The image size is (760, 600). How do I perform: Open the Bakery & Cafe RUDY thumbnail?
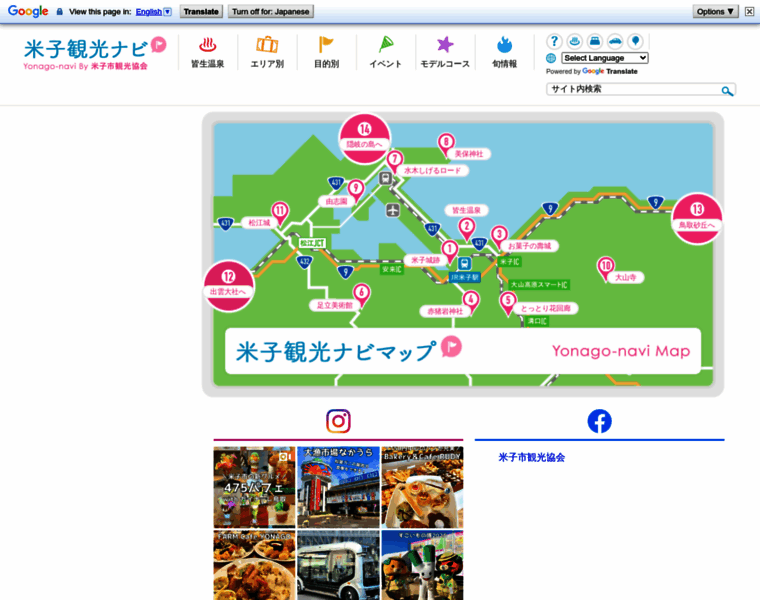[x=422, y=487]
